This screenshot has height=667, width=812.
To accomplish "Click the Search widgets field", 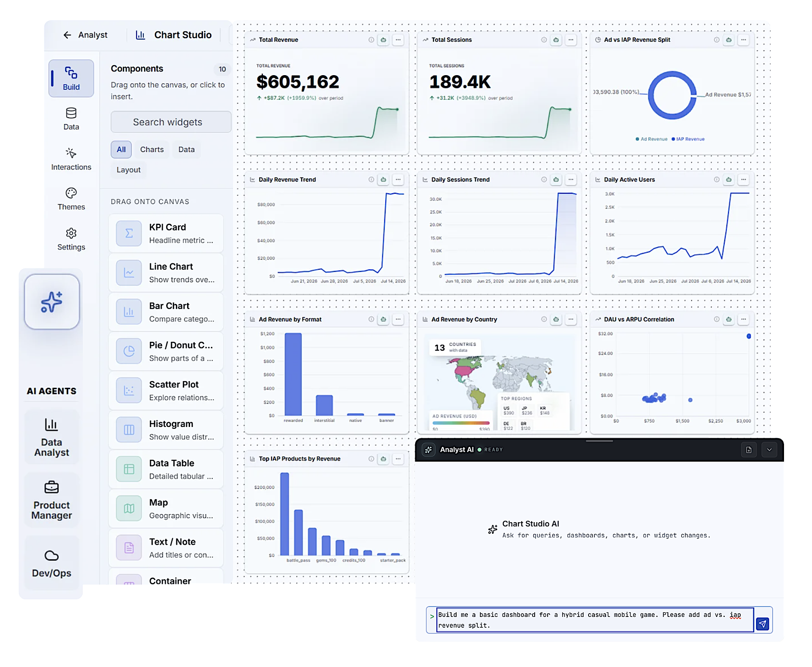I will pyautogui.click(x=171, y=122).
